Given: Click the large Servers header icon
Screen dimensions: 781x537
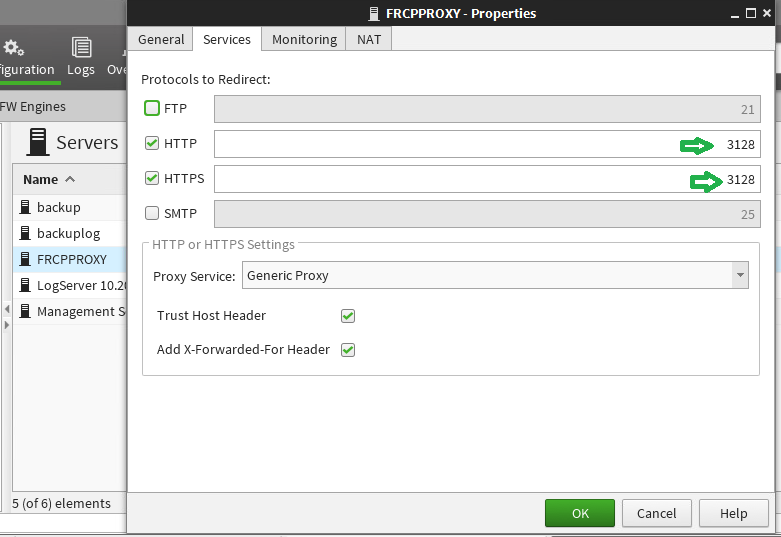Looking at the screenshot, I should click(x=38, y=142).
